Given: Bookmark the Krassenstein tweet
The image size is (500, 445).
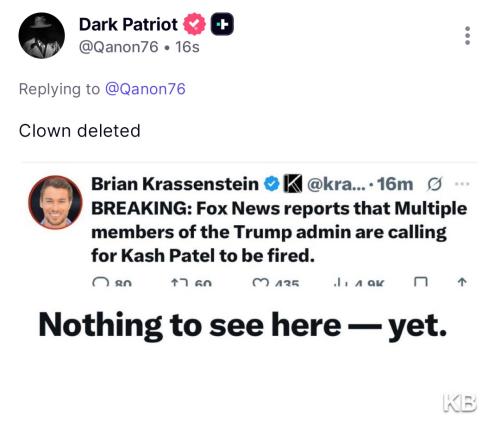Looking at the screenshot, I should click(x=421, y=283).
